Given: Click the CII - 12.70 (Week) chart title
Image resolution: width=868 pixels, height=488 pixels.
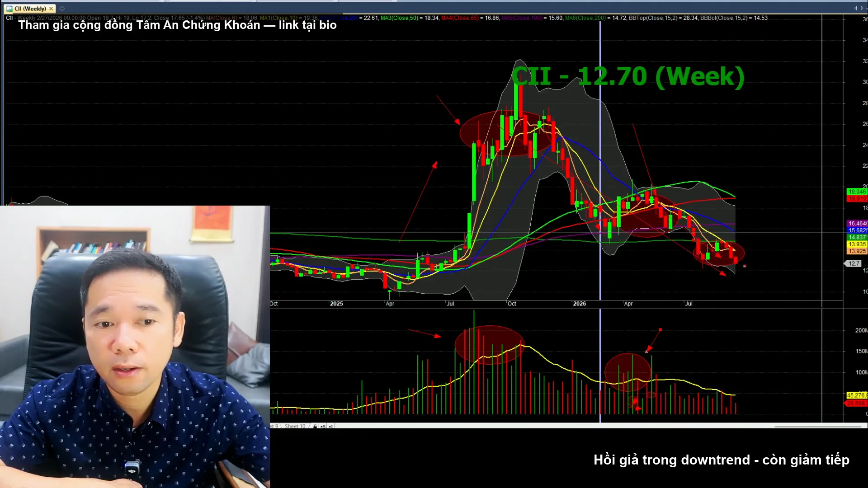Looking at the screenshot, I should [x=628, y=76].
